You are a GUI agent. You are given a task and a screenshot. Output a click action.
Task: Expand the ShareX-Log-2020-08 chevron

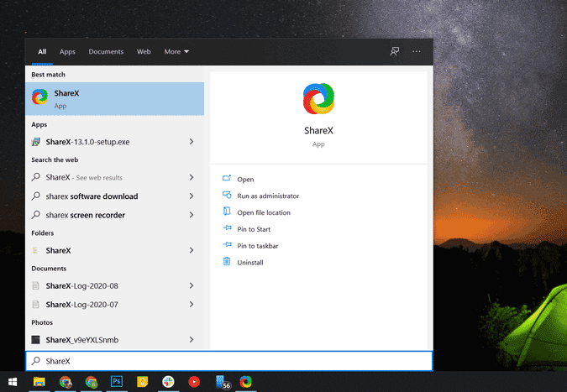click(x=192, y=285)
